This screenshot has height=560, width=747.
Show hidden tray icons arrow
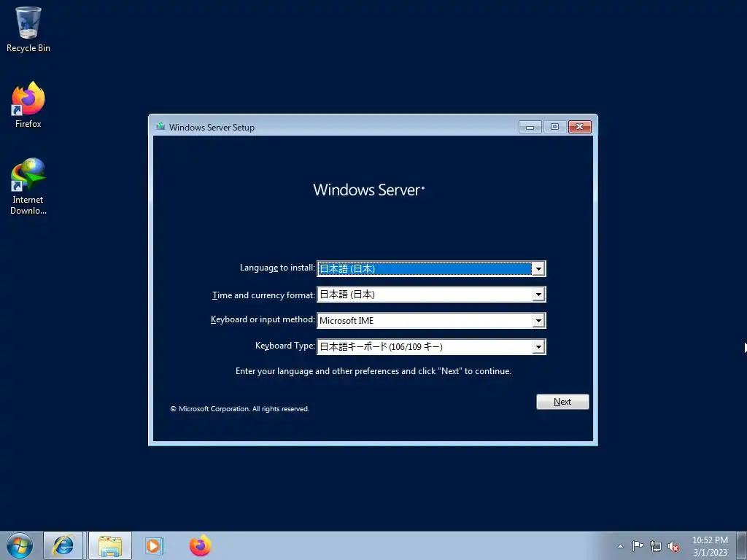(x=620, y=546)
